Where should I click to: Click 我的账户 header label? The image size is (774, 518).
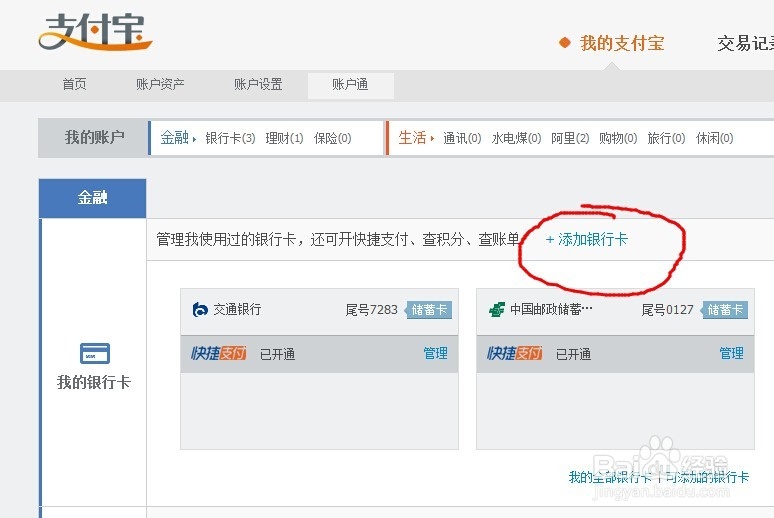click(94, 137)
